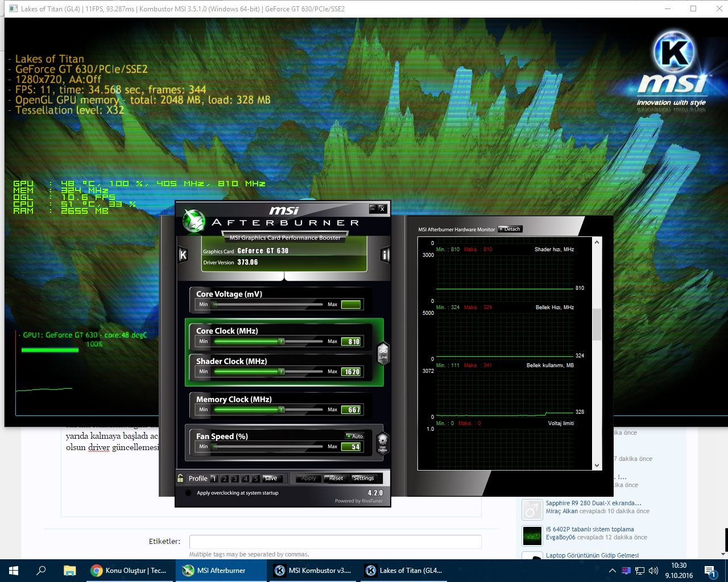Click the profile save button
Image resolution: width=728 pixels, height=582 pixels.
coord(271,479)
